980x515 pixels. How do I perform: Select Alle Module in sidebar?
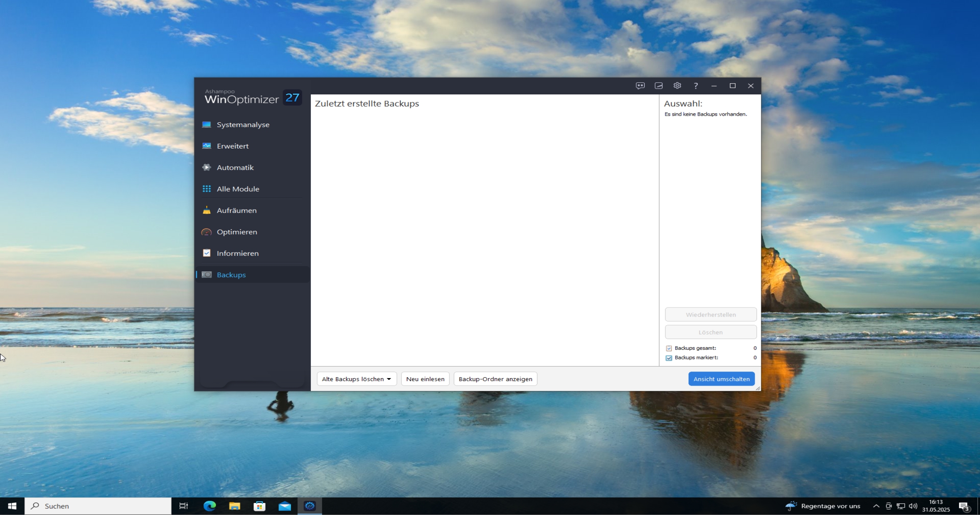(253, 189)
